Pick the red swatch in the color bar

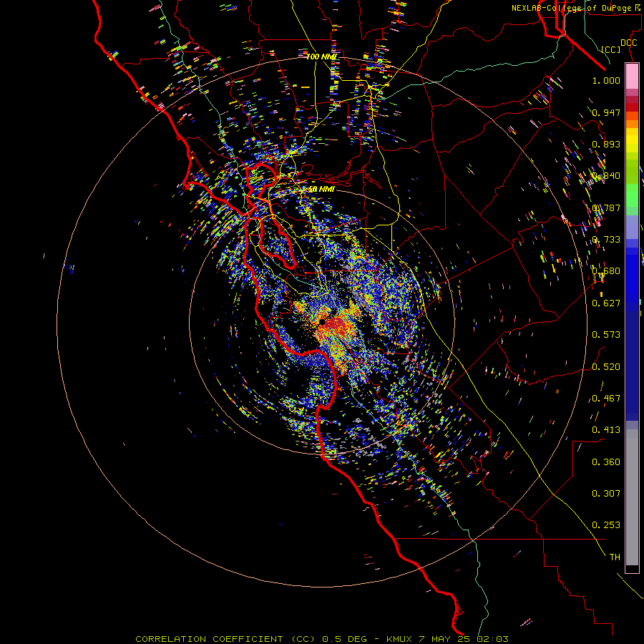point(632,107)
